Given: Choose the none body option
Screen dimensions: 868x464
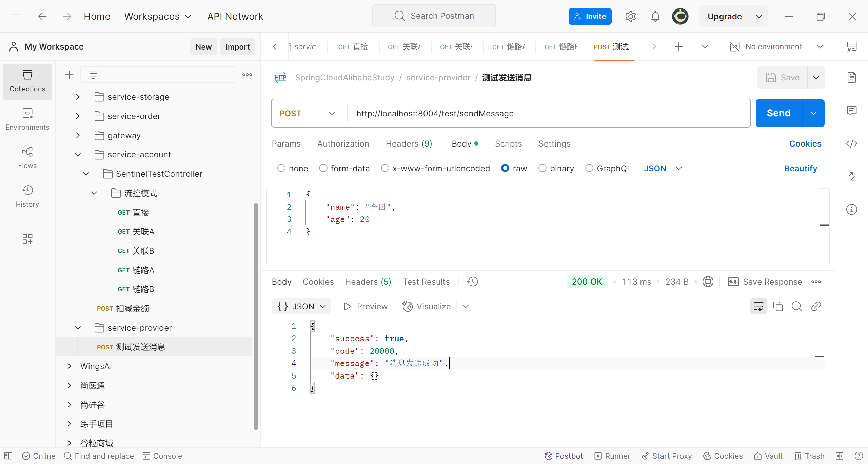Looking at the screenshot, I should pos(281,168).
